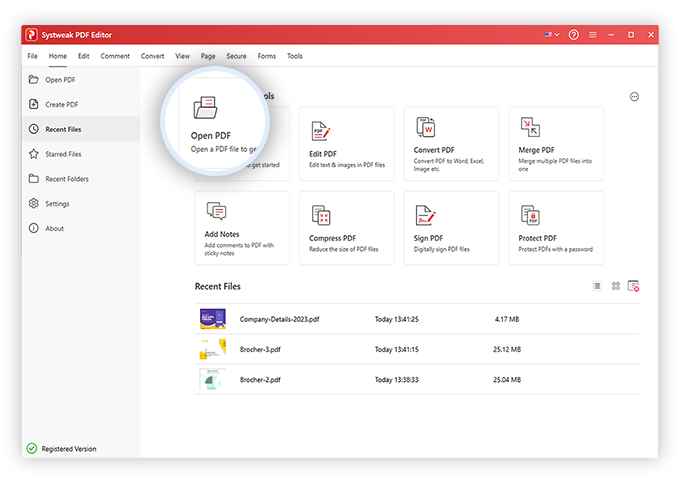Image resolution: width=678 pixels, height=484 pixels.
Task: Open the Convert menu
Action: [x=152, y=56]
